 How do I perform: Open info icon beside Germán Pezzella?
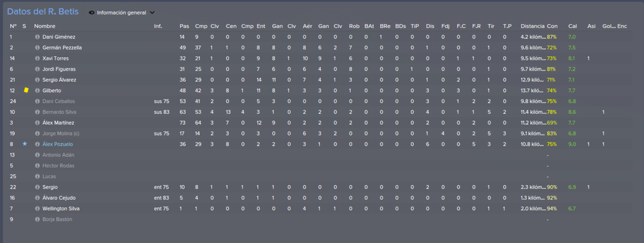click(37, 48)
